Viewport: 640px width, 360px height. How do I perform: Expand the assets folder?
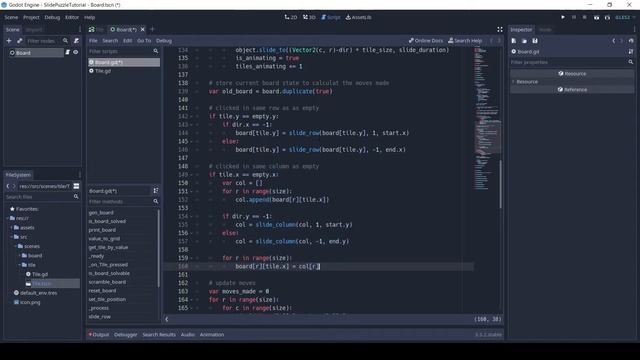coord(11,228)
